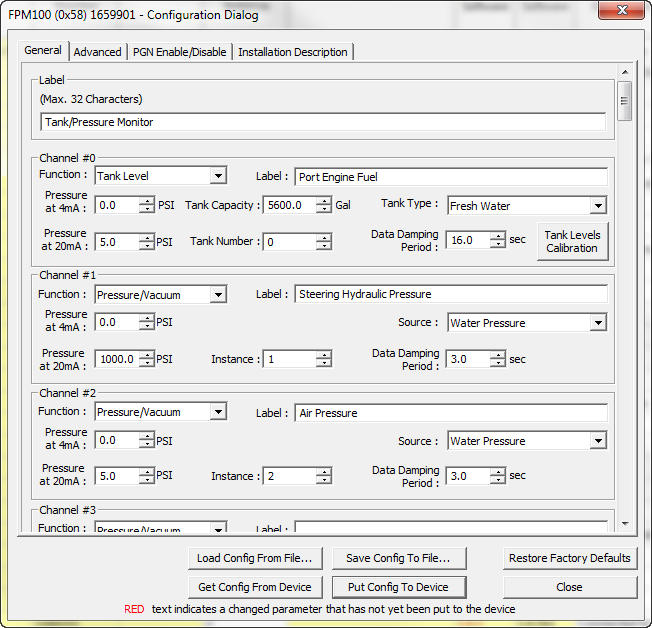Click Channel #2 Air Pressure label field

pyautogui.click(x=450, y=413)
